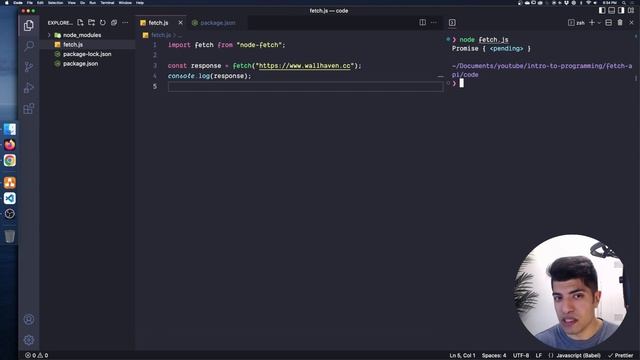Open the wallhaven.cc URL link in code

point(304,66)
